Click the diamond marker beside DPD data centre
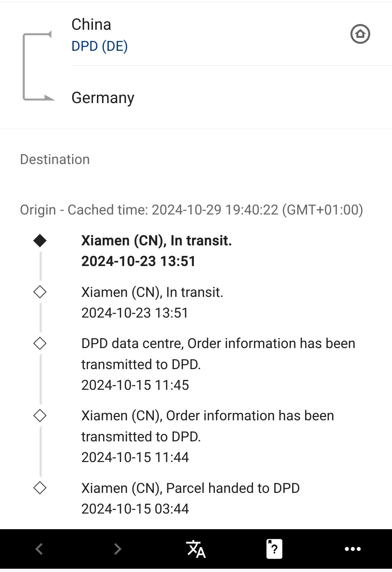This screenshot has width=392, height=572. point(40,343)
